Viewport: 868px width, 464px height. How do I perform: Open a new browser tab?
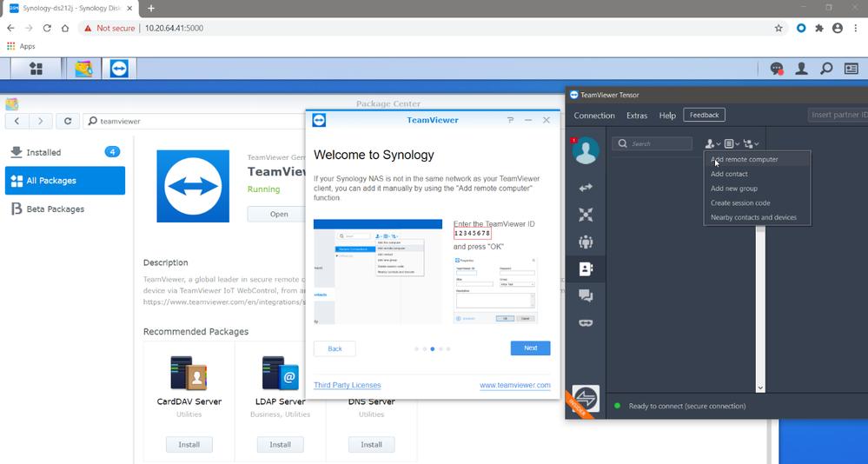[151, 9]
